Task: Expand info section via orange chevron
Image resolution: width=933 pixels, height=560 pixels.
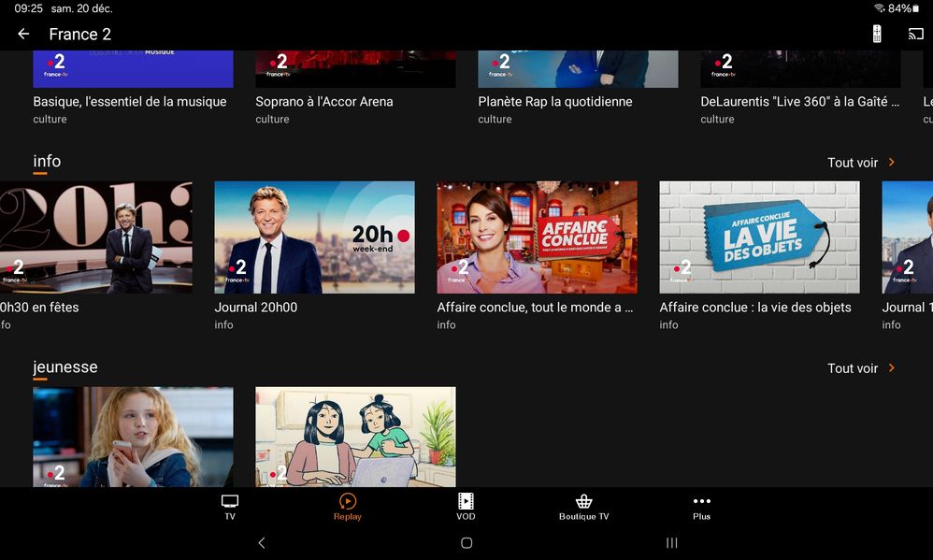Action: coord(891,162)
